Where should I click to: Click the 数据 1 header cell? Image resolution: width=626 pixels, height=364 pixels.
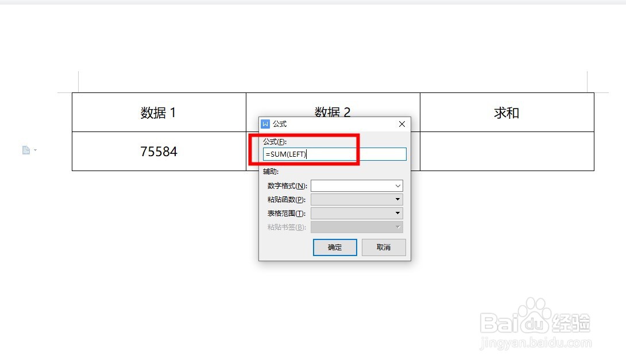tap(159, 113)
